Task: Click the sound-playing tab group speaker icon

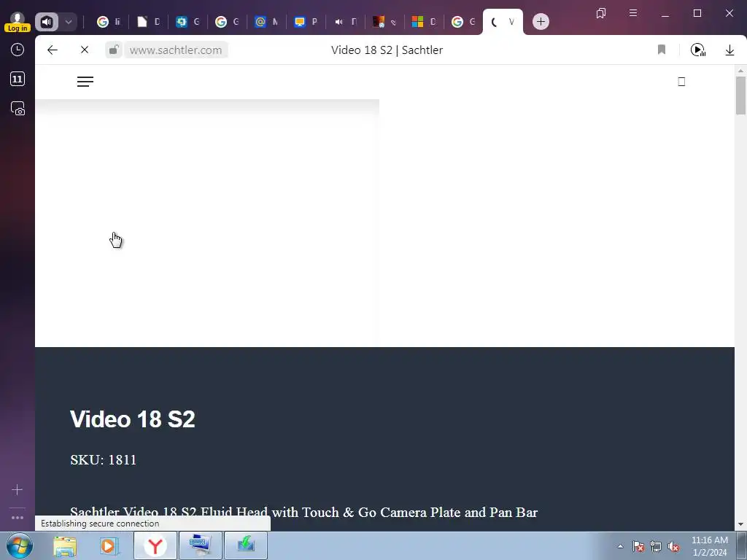Action: pyautogui.click(x=47, y=22)
